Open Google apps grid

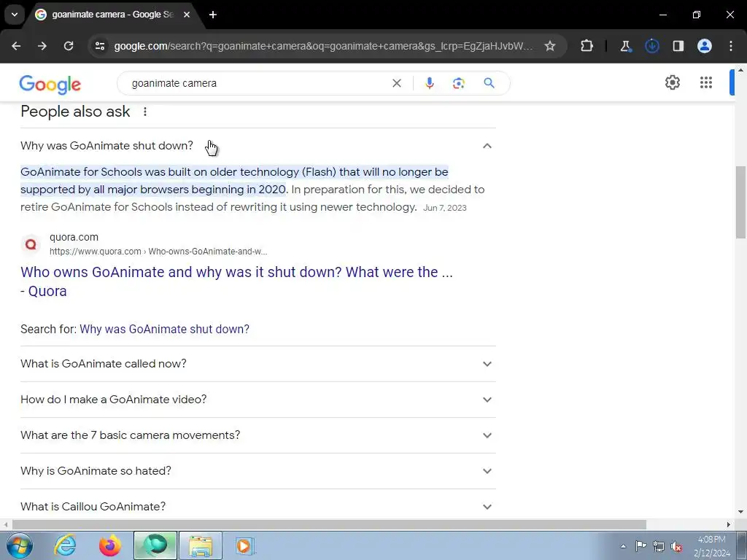706,82
